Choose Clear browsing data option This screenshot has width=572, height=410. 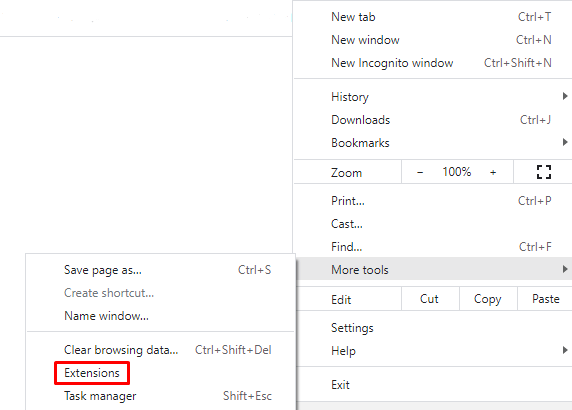161,350
